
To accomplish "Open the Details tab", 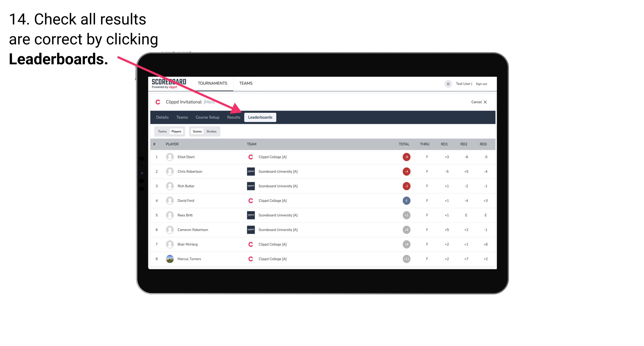I will tap(162, 118).
